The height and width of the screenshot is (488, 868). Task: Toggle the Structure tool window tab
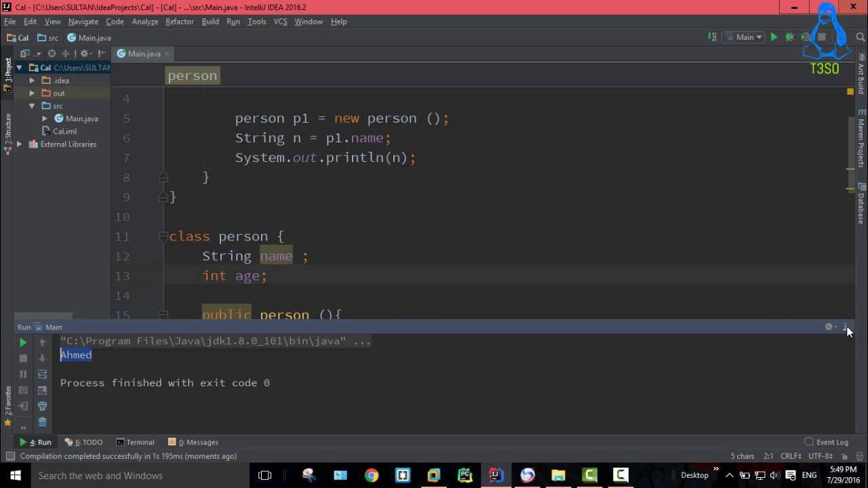pos(7,135)
